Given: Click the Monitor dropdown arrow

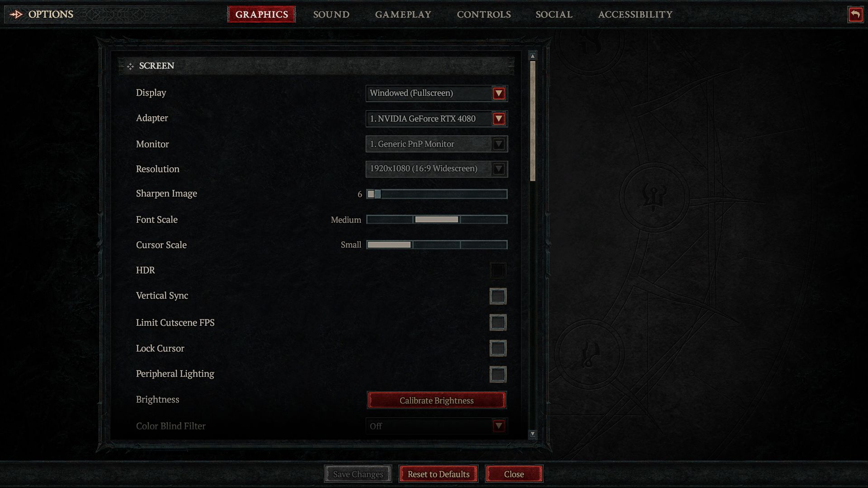Looking at the screenshot, I should click(500, 144).
